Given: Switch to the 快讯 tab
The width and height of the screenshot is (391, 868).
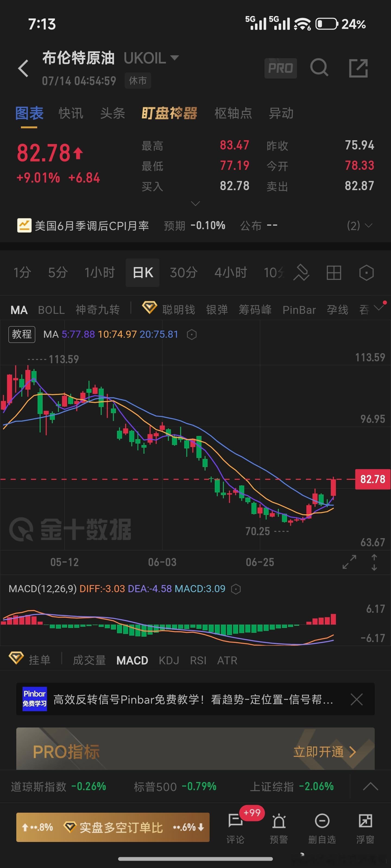Looking at the screenshot, I should 71,113.
